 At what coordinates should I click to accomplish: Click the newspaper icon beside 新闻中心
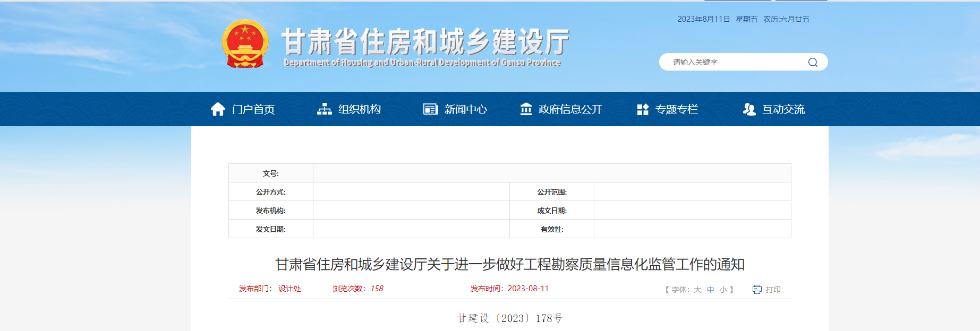[x=430, y=109]
